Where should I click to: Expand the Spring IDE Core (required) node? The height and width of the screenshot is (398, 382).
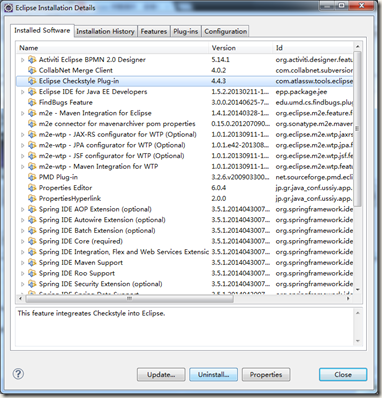pos(23,241)
